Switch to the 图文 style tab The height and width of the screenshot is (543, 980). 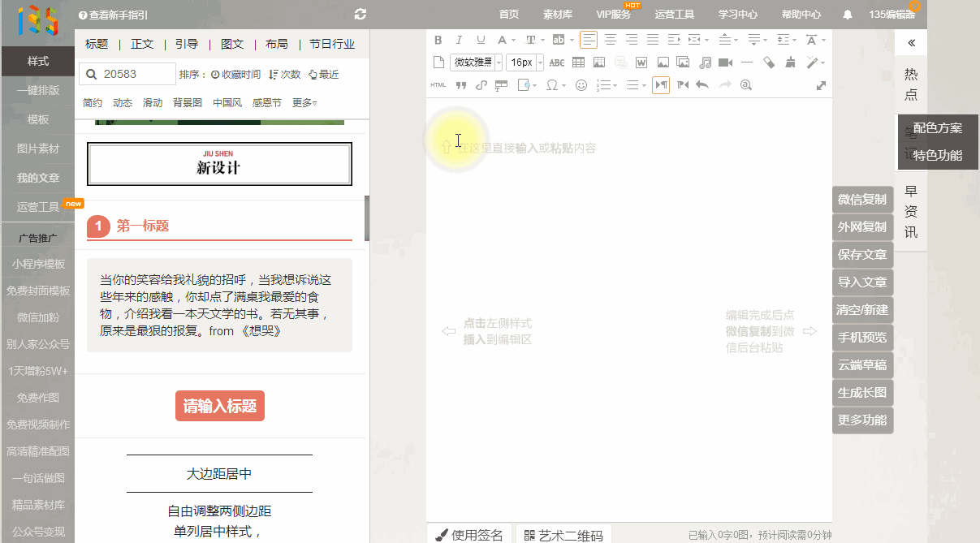(232, 44)
